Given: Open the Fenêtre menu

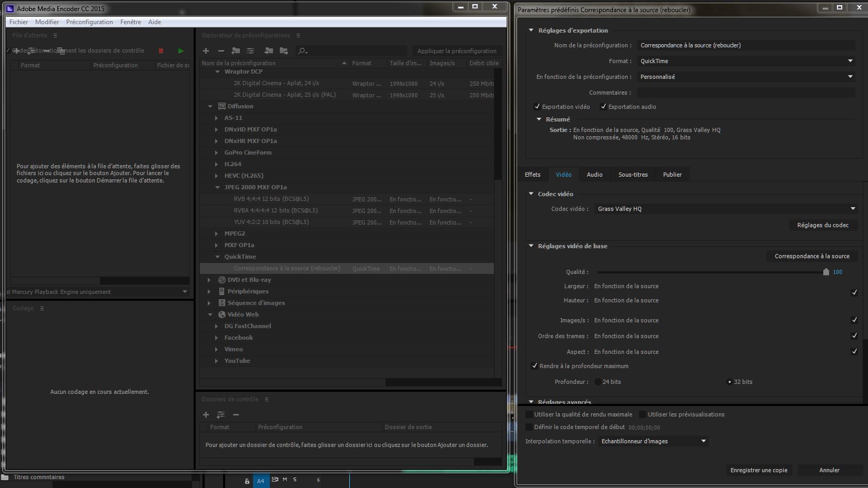Looking at the screenshot, I should pos(130,22).
